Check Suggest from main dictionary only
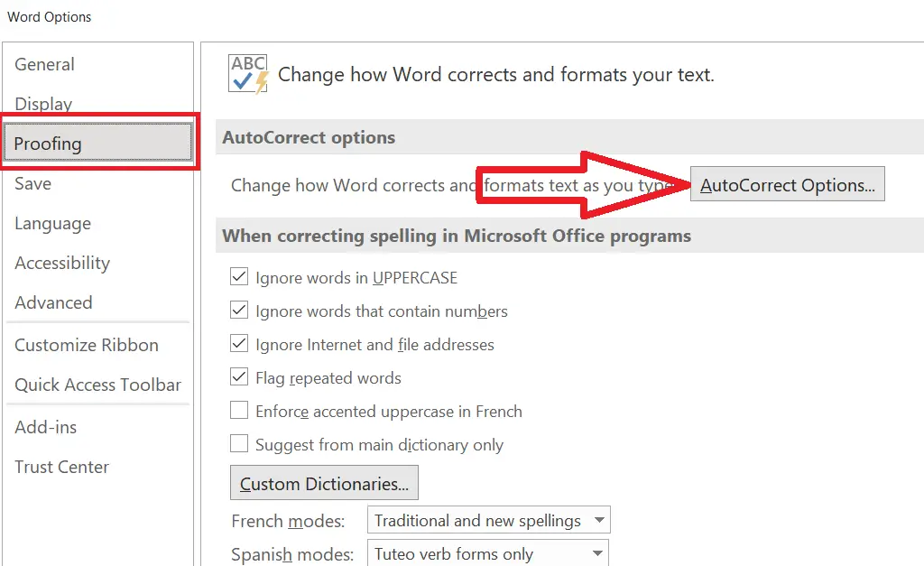The width and height of the screenshot is (924, 566). [238, 442]
